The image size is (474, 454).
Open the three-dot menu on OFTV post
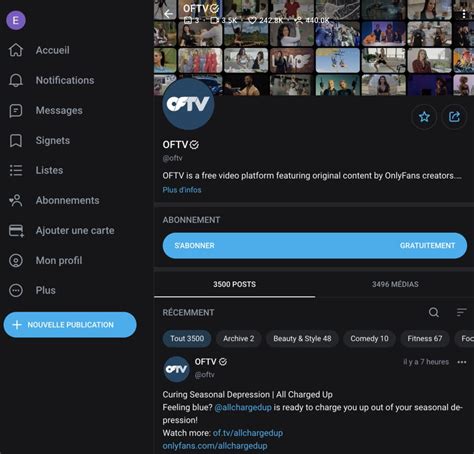[462, 362]
